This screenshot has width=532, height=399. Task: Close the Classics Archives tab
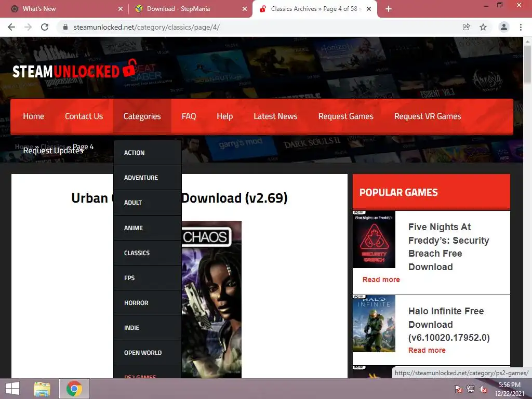point(369,9)
